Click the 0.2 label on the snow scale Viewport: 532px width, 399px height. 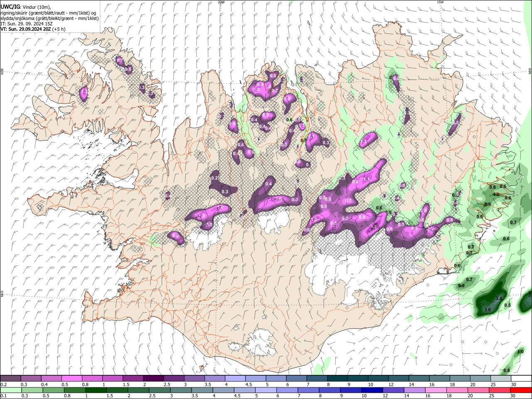4,384
